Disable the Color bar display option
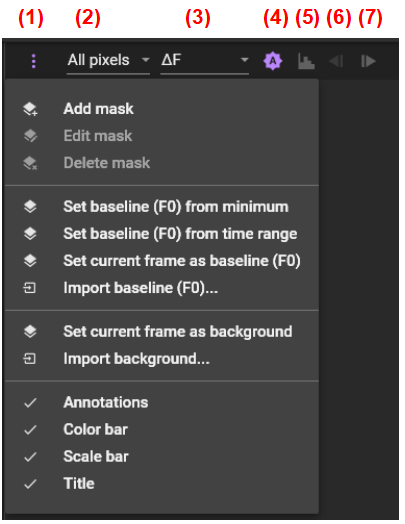 pyautogui.click(x=162, y=429)
